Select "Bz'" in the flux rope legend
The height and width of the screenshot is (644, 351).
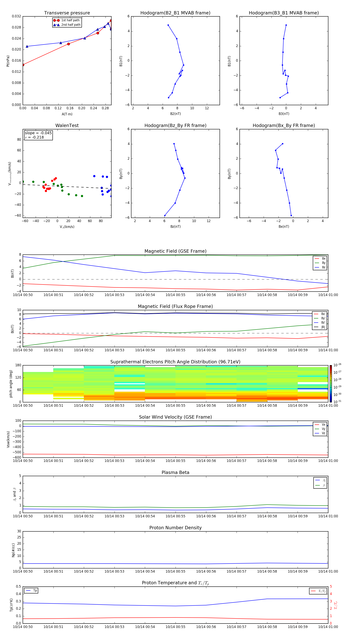[320, 323]
